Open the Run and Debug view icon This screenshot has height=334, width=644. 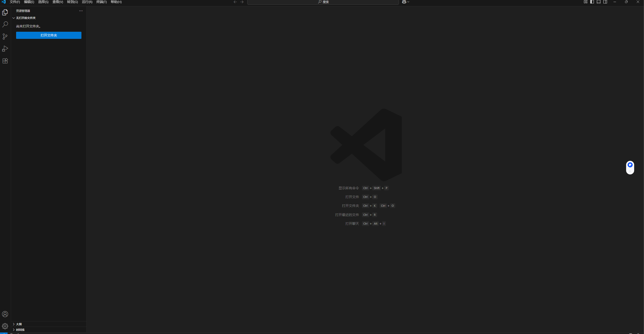point(5,49)
